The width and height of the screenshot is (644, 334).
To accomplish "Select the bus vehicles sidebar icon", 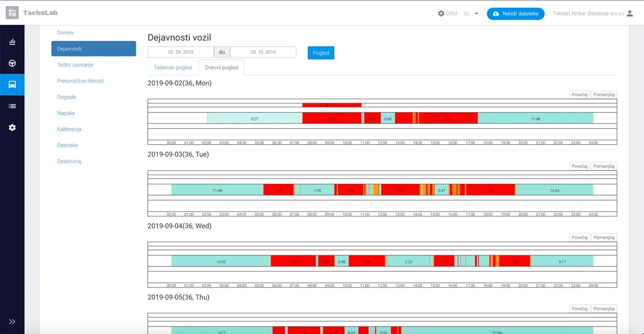I will (x=12, y=85).
